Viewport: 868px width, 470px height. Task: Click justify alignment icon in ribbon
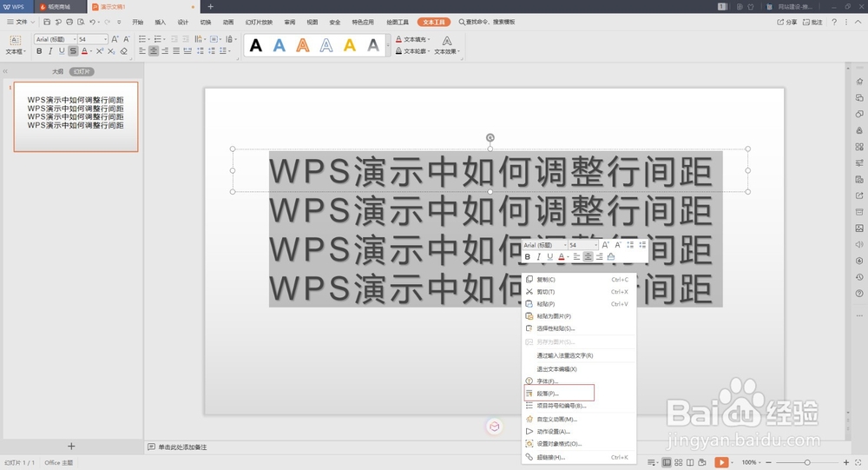[x=176, y=51]
